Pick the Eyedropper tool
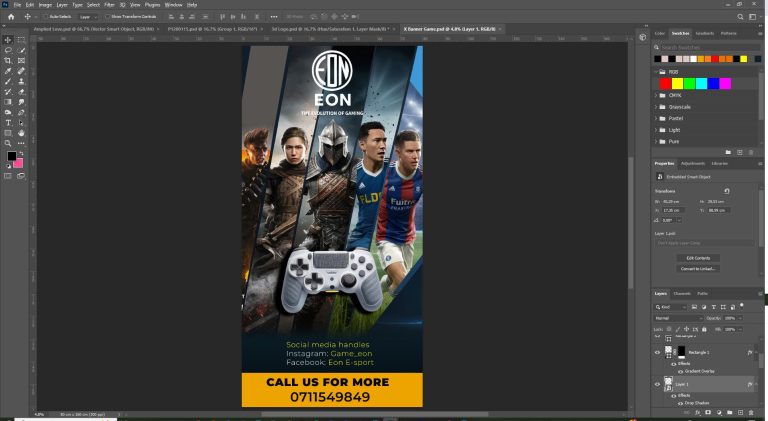768x421 pixels. pos(8,71)
